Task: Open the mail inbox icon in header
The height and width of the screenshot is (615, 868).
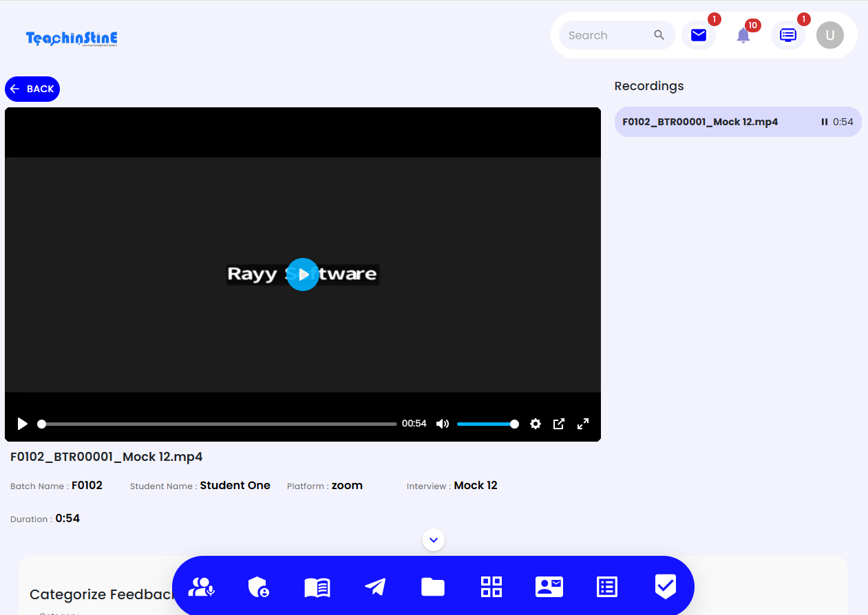Action: [x=699, y=35]
